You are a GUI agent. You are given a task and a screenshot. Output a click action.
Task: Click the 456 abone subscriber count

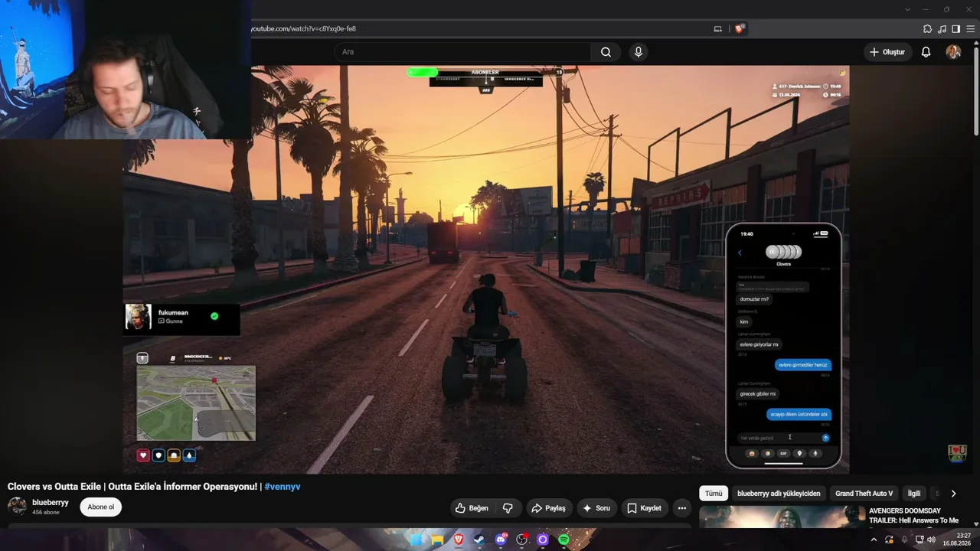pos(46,512)
